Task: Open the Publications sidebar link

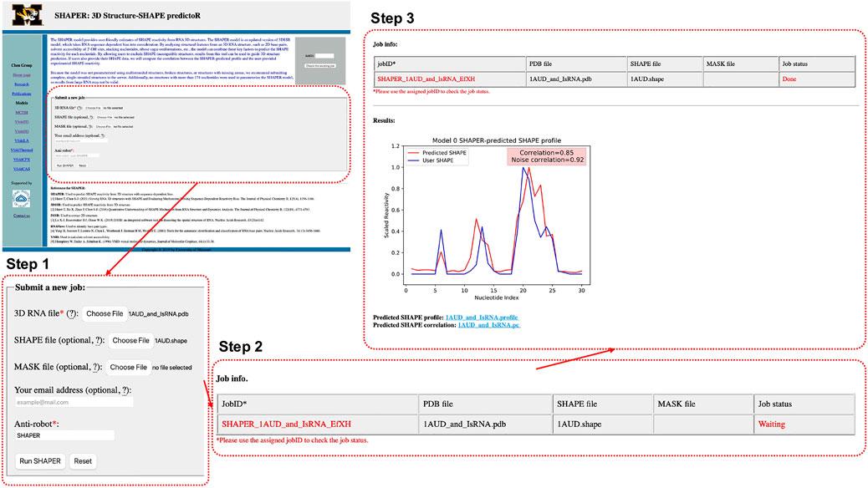Action: tap(22, 94)
